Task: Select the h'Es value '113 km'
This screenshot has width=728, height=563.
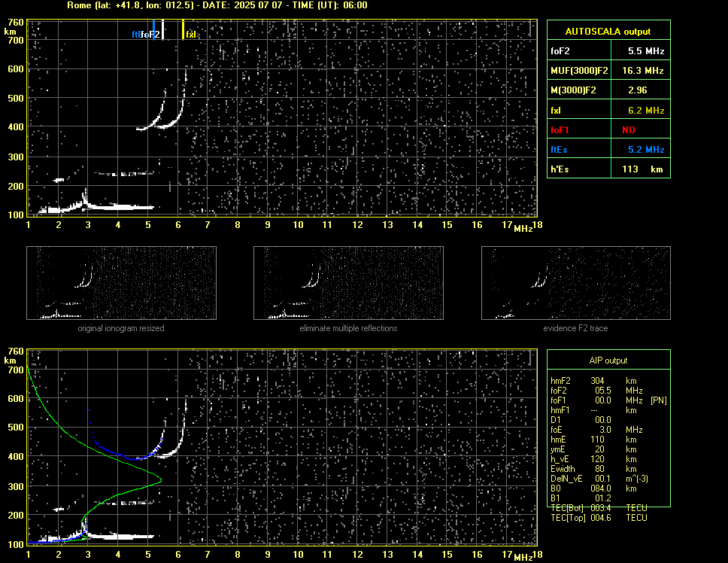Action: pyautogui.click(x=642, y=169)
